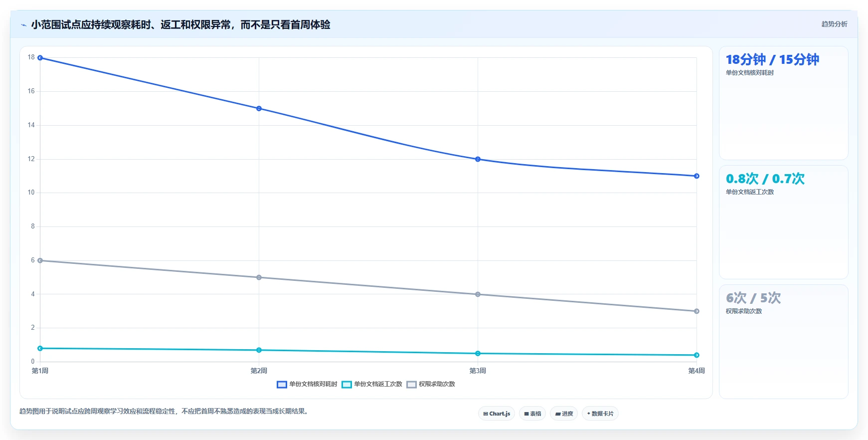Click the 第4周 x-axis label
Image resolution: width=868 pixels, height=440 pixels.
tap(696, 371)
